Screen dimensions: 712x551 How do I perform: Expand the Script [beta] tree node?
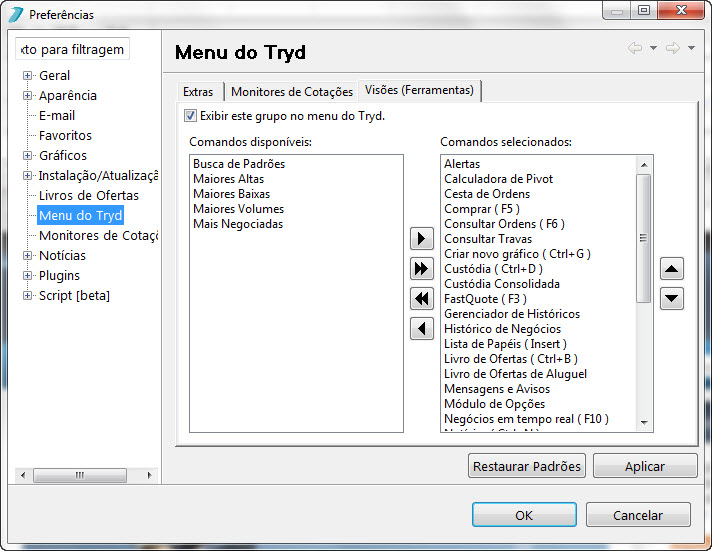(x=27, y=295)
